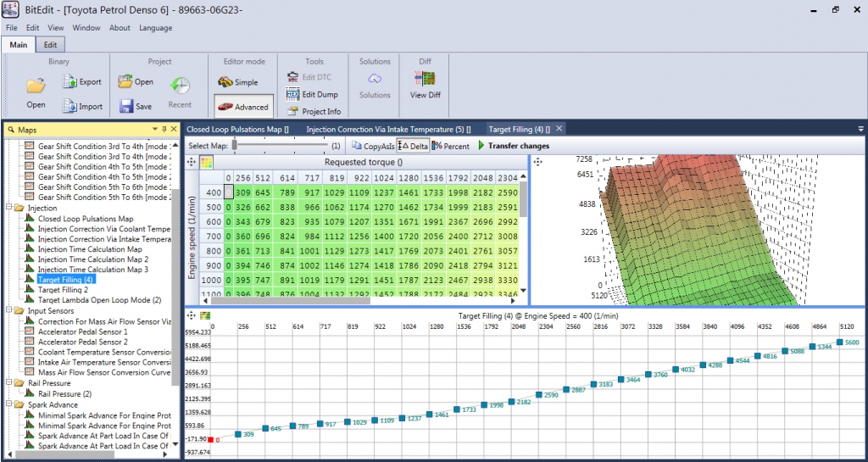Close the Target Filling (4) tab
This screenshot has height=462, width=868.
pos(559,128)
